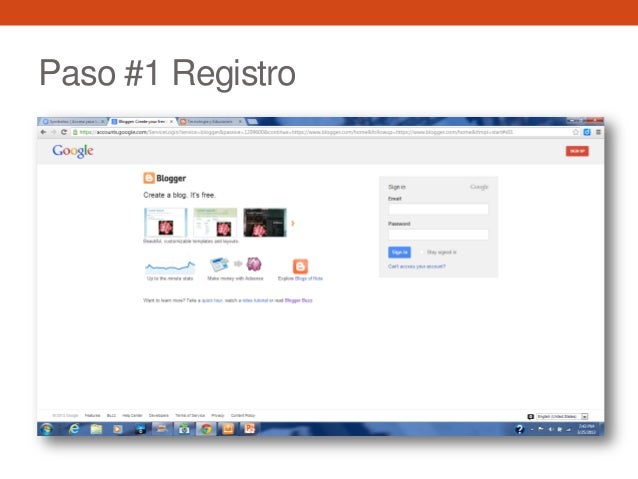Click the help question mark in system tray
638x479 pixels.
click(x=519, y=429)
